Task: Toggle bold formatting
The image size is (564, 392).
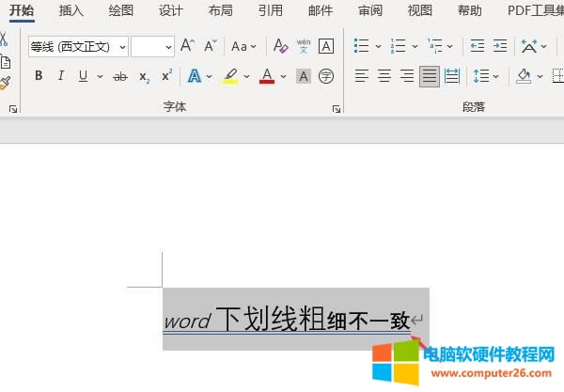Action: (39, 76)
